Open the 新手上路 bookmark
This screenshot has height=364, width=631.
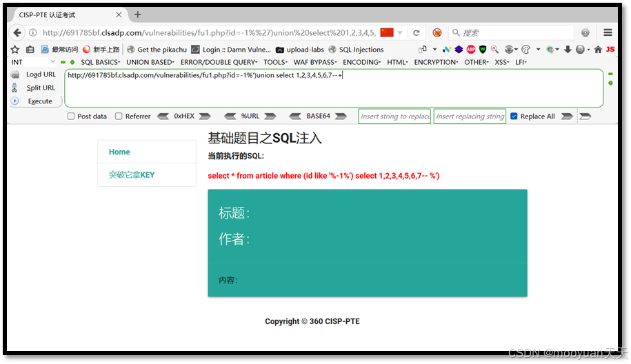pos(101,50)
